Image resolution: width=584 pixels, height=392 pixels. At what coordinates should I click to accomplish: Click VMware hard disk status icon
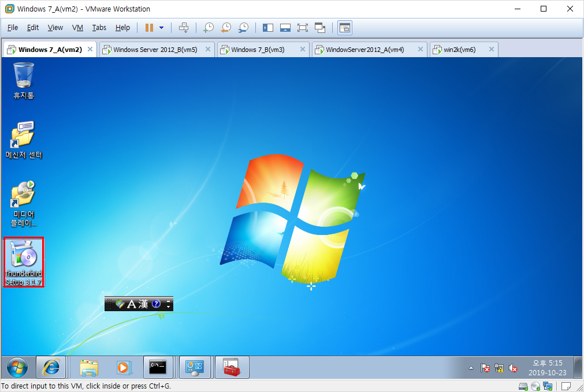[523, 386]
